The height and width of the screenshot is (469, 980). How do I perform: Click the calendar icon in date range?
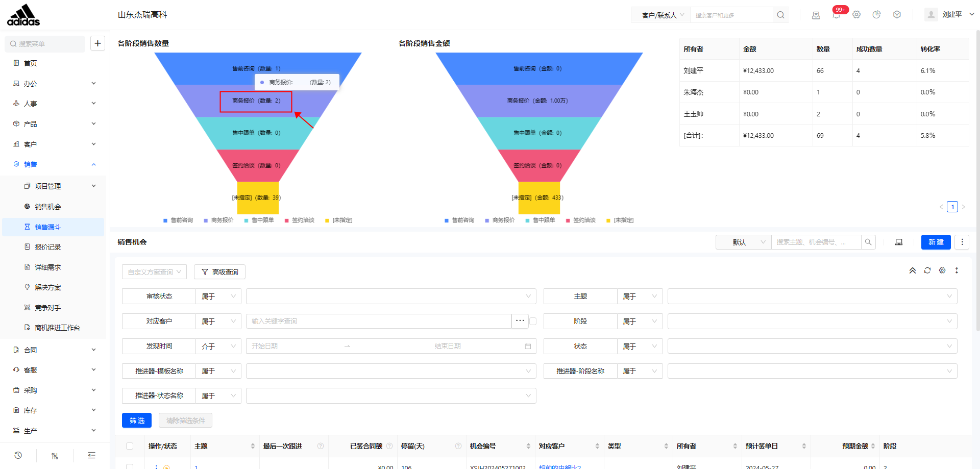(x=528, y=346)
